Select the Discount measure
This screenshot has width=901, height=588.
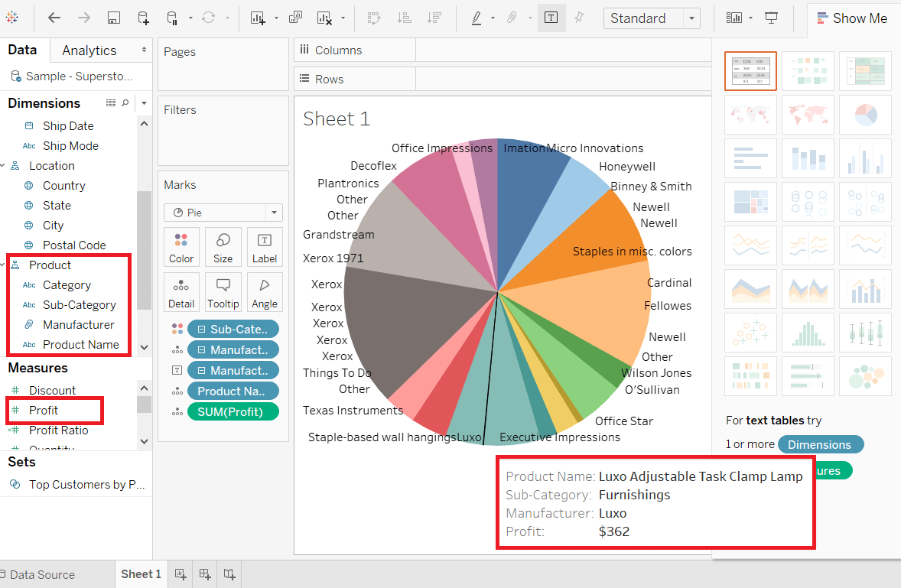(x=52, y=391)
